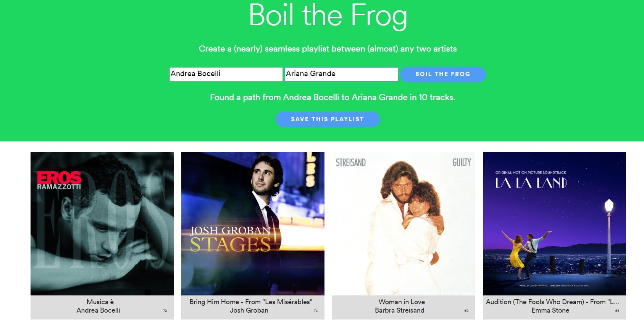Open the La La Land soundtrack cover
The image size is (644, 326).
pos(554,224)
